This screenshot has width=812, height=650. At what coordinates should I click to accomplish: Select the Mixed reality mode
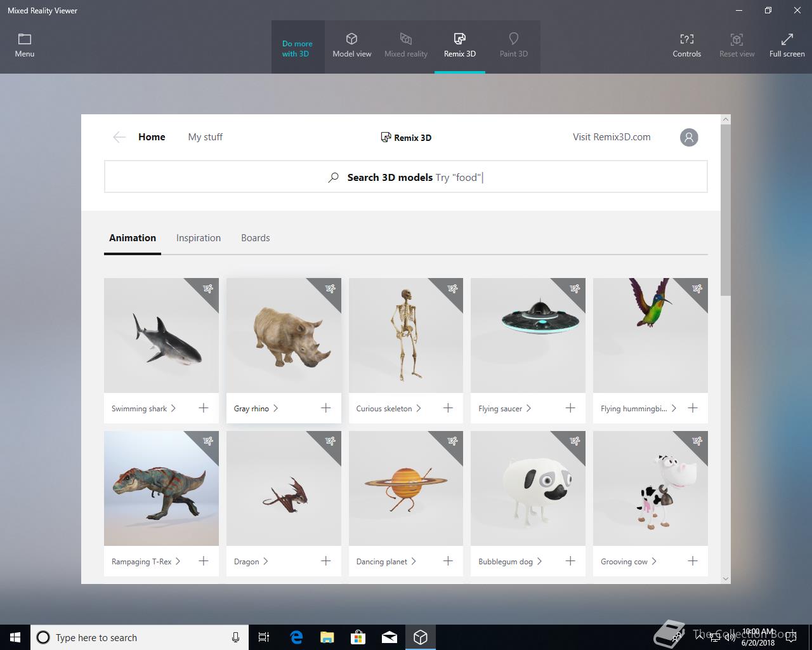click(406, 46)
